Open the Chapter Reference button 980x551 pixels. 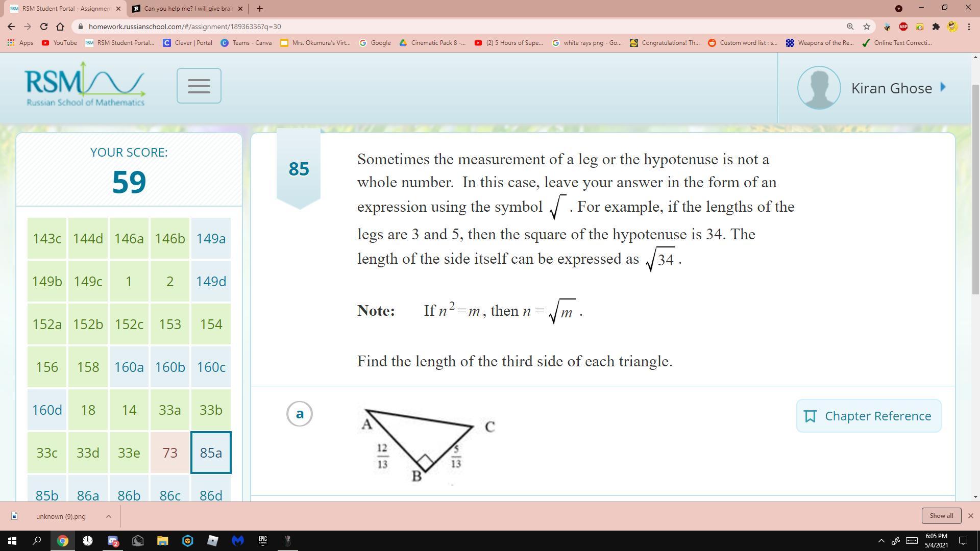pos(868,416)
